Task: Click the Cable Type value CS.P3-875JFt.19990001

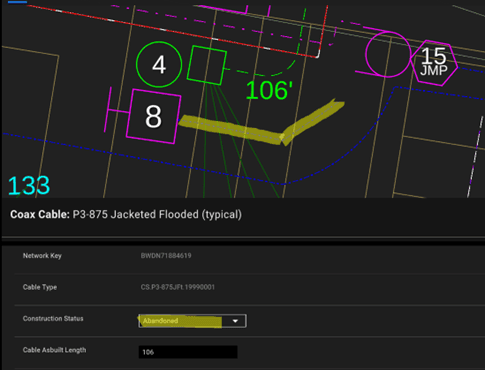Action: pos(178,287)
